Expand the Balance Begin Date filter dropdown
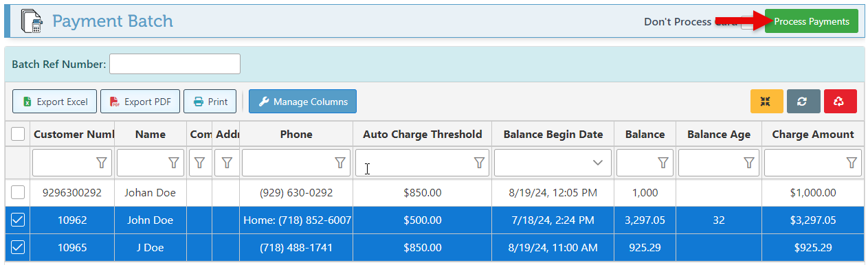This screenshot has height=265, width=868. (598, 163)
